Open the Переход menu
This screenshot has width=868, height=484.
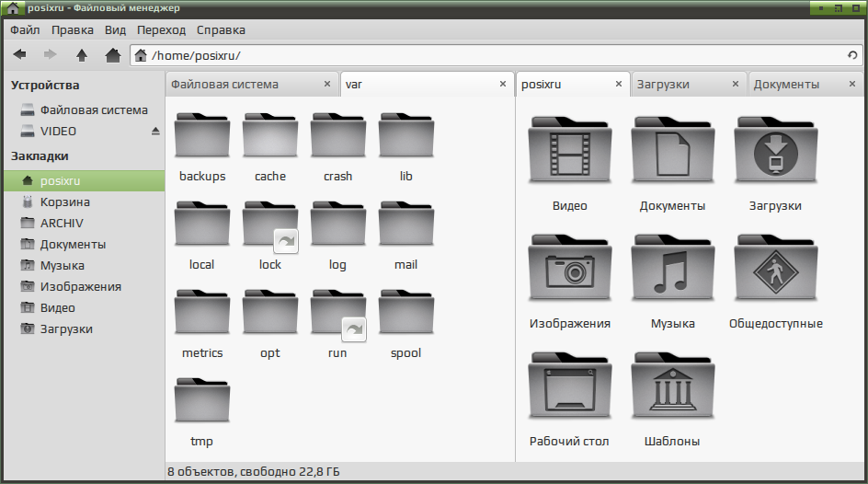(x=161, y=29)
